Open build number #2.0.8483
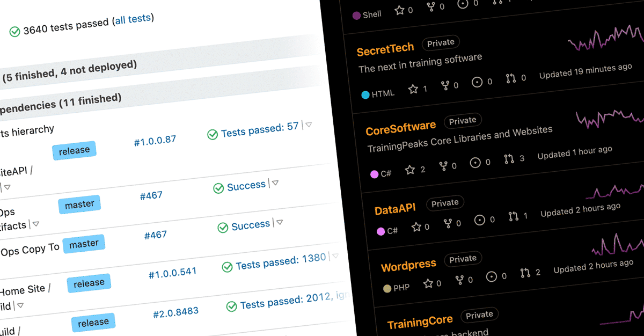 tap(176, 312)
